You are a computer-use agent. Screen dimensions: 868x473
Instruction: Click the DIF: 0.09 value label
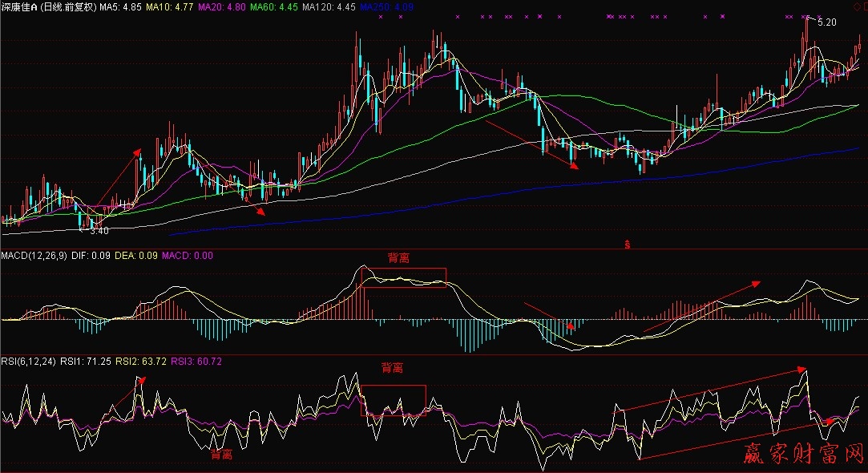(x=91, y=256)
